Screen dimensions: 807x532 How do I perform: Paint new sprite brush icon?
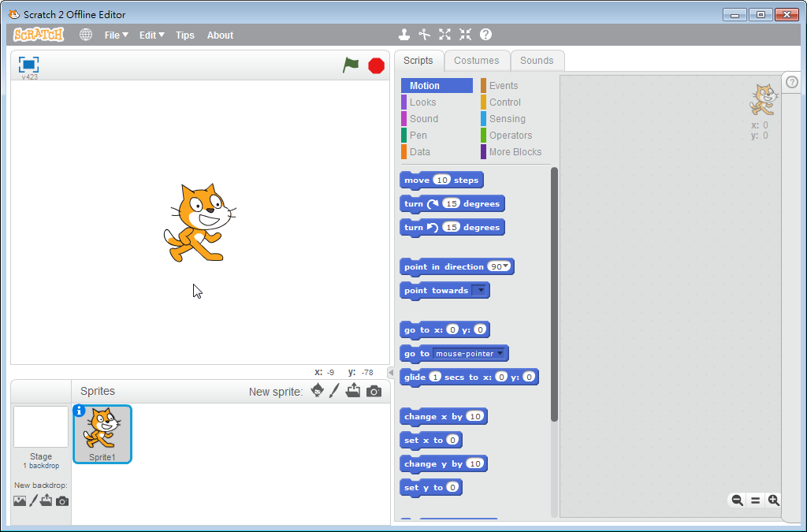pyautogui.click(x=334, y=391)
